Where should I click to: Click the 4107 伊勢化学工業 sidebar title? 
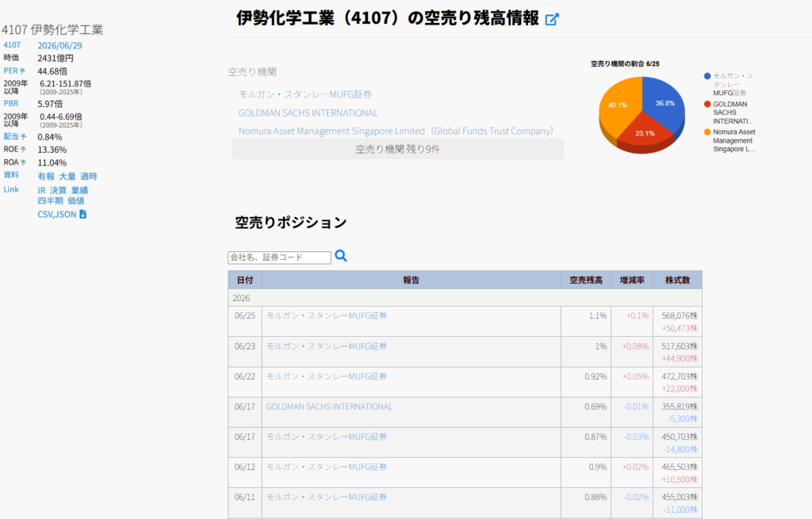52,30
